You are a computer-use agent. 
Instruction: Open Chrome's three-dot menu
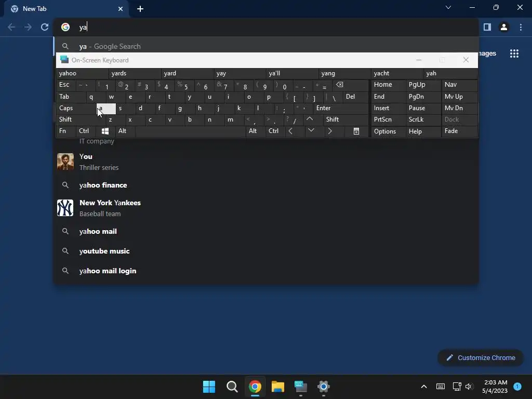tap(521, 27)
